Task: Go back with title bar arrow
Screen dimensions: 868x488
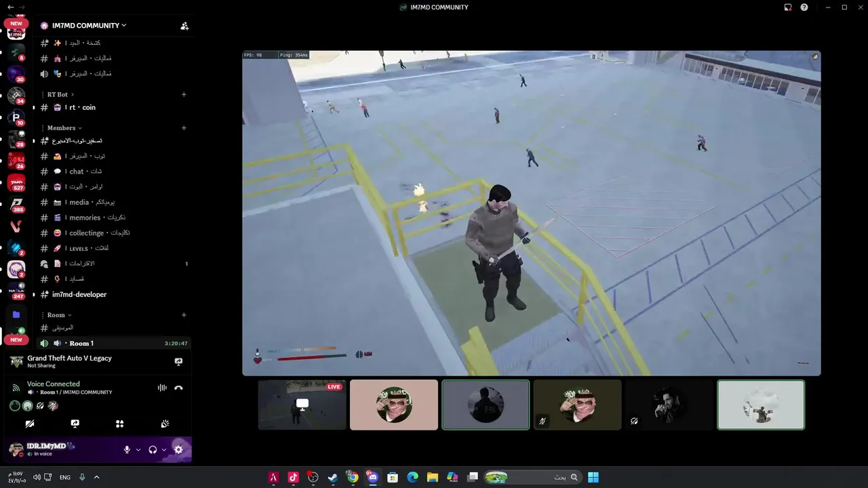Action: tap(9, 7)
